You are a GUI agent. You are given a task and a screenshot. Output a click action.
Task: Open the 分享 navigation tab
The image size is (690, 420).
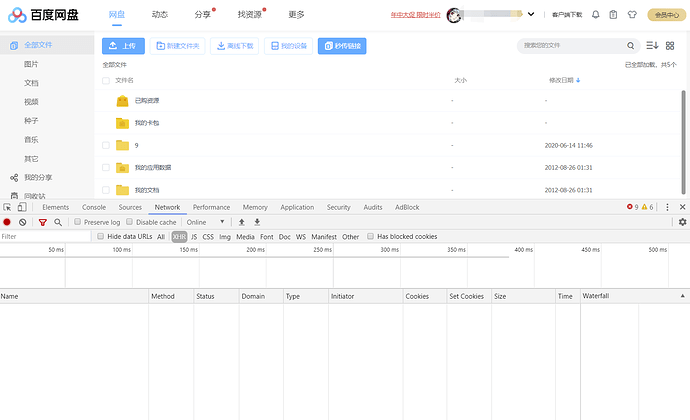click(x=203, y=15)
